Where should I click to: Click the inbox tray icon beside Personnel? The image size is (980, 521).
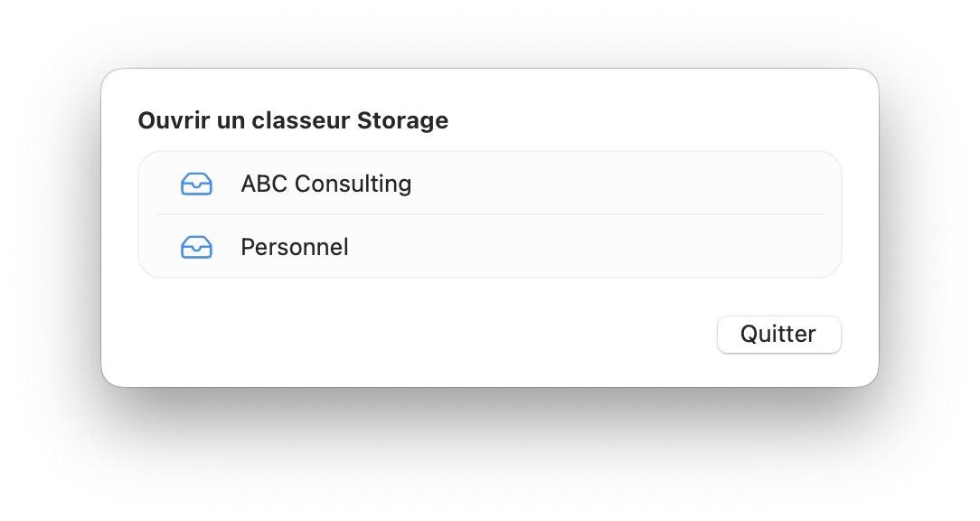(196, 247)
